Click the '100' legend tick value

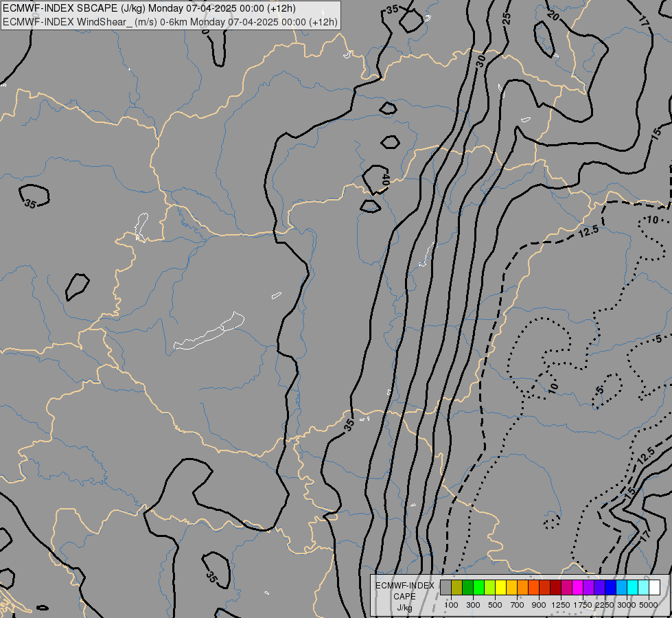click(x=451, y=605)
